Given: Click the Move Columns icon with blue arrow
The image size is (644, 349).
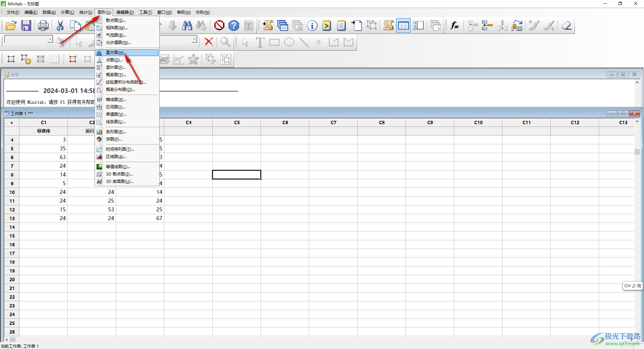Looking at the screenshot, I should (x=517, y=26).
